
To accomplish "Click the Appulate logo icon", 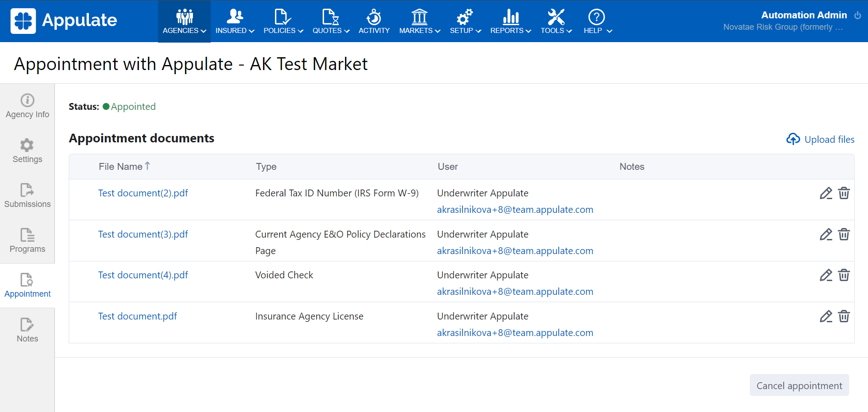I will [x=23, y=21].
